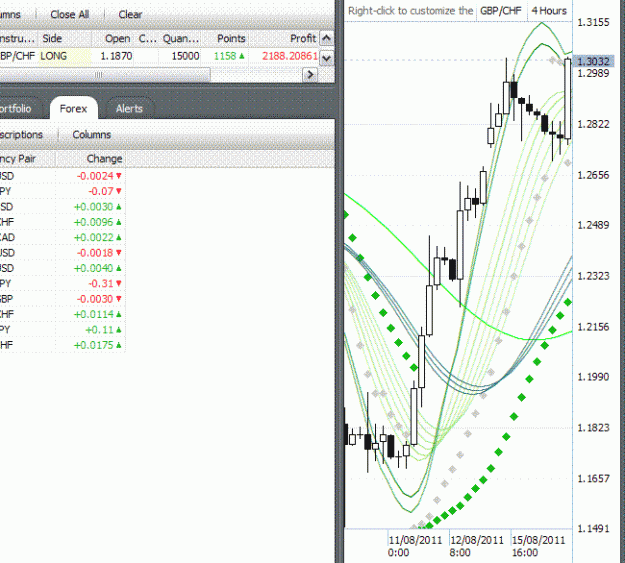Click points value 1158

tap(225, 56)
